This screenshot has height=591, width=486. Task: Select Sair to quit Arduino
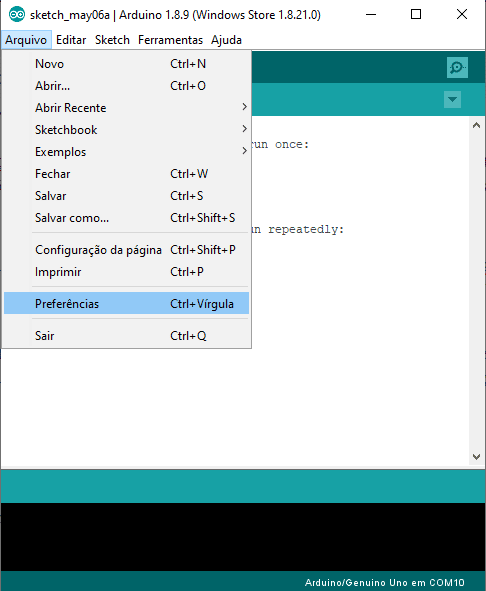pyautogui.click(x=126, y=335)
